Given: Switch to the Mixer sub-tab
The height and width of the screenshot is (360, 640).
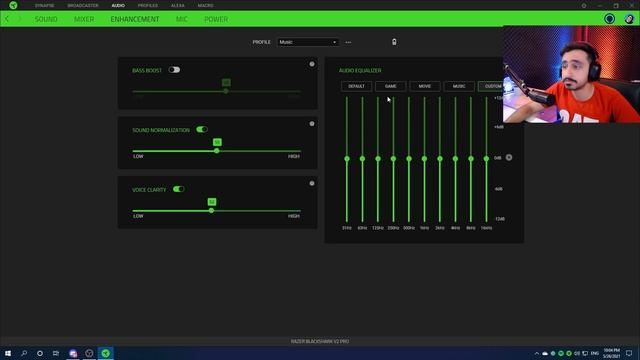Looking at the screenshot, I should tap(84, 19).
